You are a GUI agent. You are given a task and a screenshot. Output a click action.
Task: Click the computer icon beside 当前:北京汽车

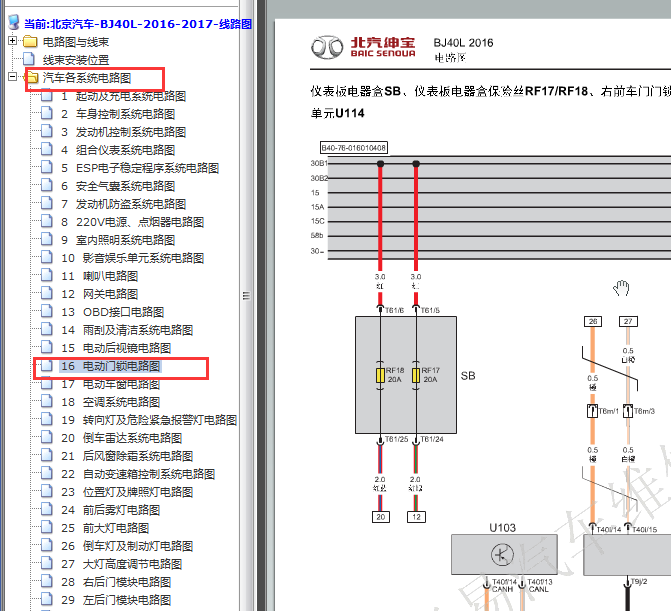[x=14, y=22]
